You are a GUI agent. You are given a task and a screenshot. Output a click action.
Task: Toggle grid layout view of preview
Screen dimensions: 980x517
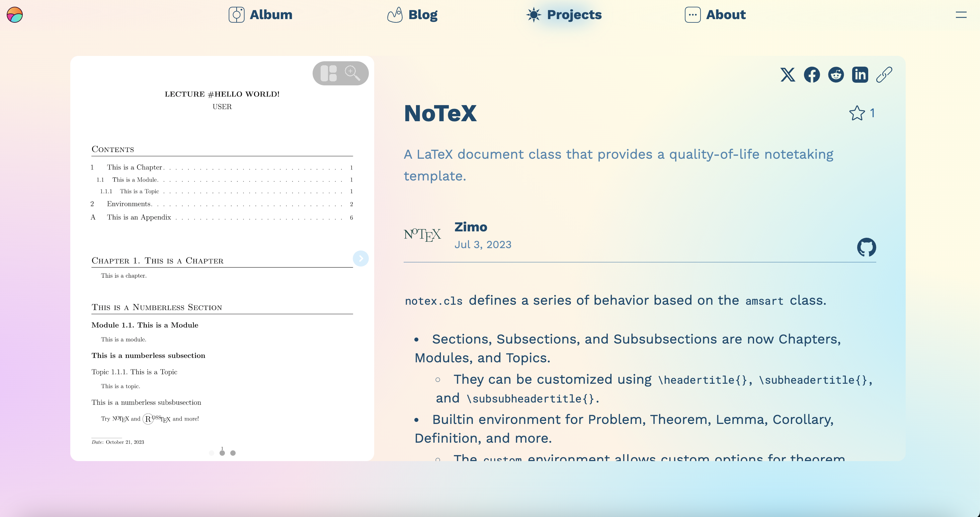(x=329, y=73)
